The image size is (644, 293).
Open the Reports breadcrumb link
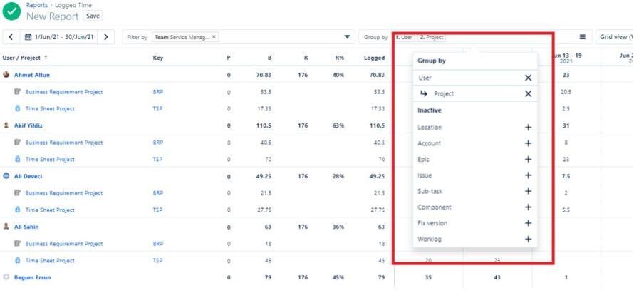coord(37,5)
